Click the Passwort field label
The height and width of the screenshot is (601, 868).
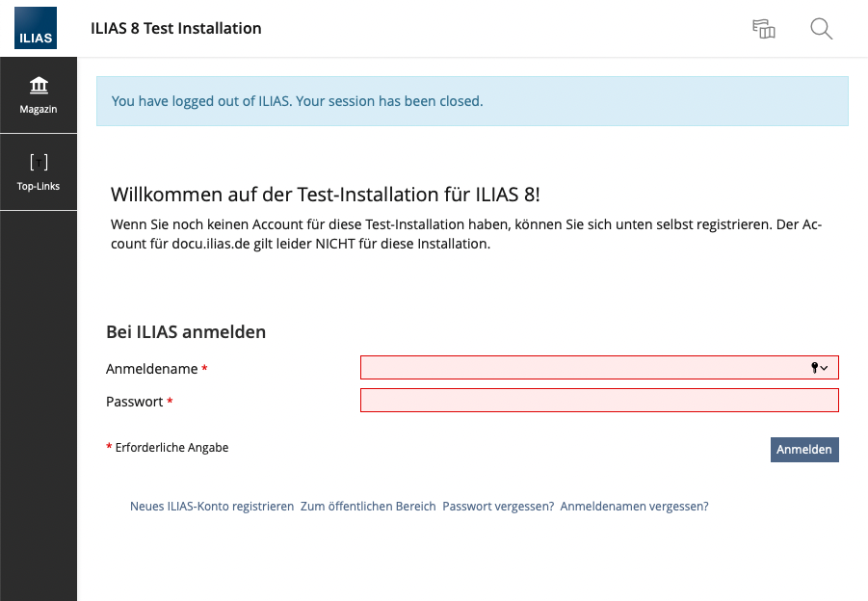134,402
